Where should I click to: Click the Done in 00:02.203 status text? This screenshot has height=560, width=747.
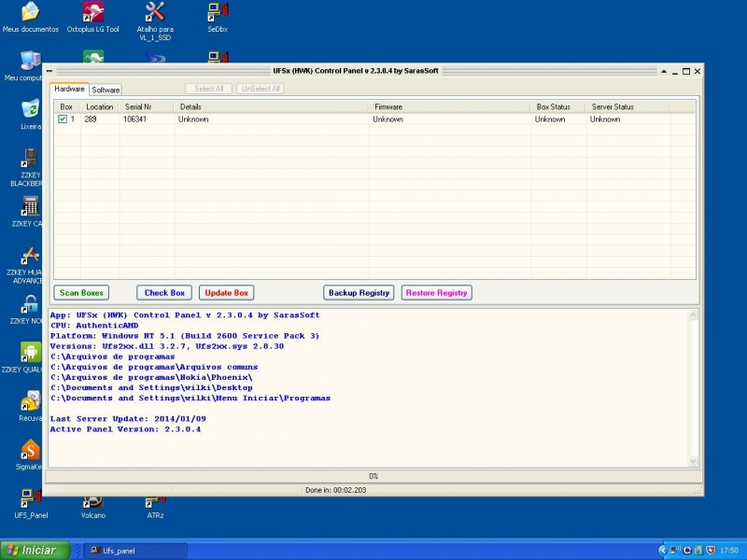tap(336, 490)
